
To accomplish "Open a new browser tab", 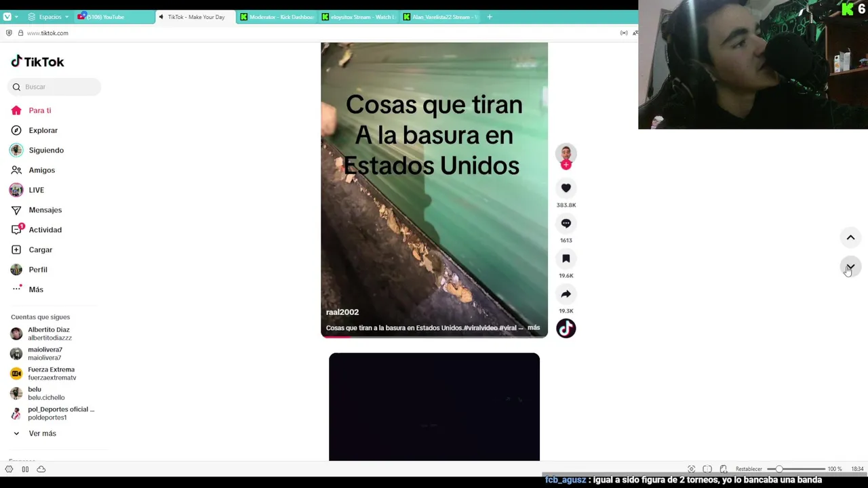I will point(490,17).
